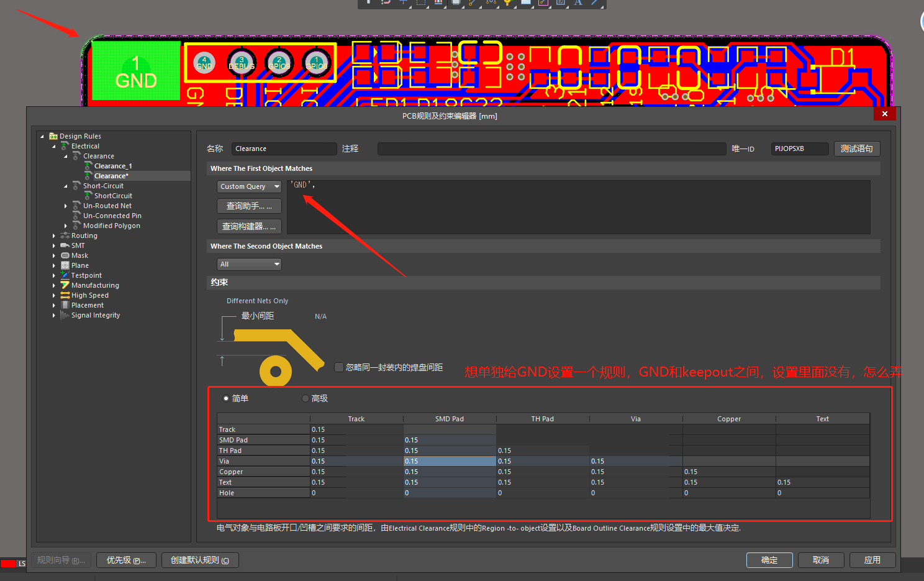Click the Track row Track 0.15 cell
Screen dimensions: 924x581
(356, 429)
